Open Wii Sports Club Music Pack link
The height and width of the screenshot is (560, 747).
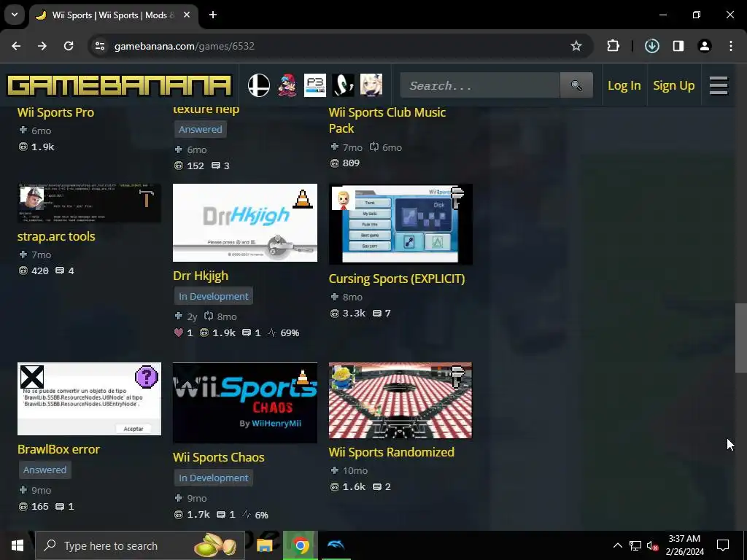click(387, 120)
